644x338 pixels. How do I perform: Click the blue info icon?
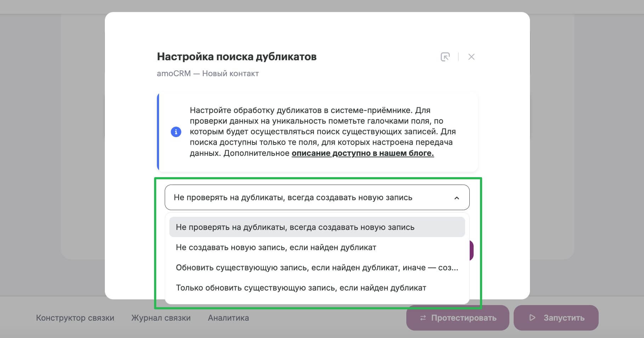point(176,132)
